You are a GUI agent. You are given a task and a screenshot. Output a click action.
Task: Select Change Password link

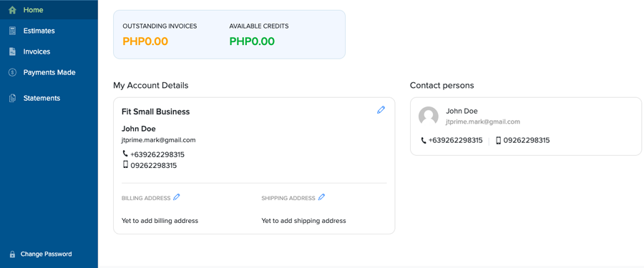(x=46, y=254)
